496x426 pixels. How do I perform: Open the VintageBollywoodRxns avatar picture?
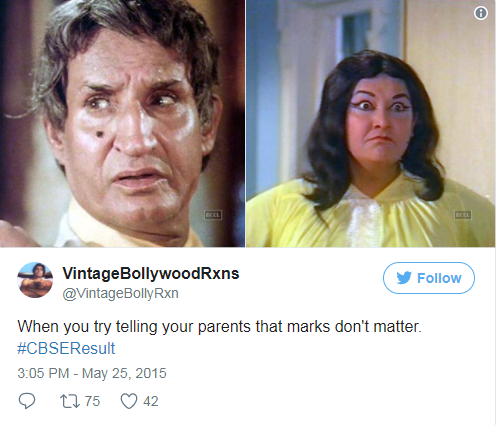pos(35,280)
